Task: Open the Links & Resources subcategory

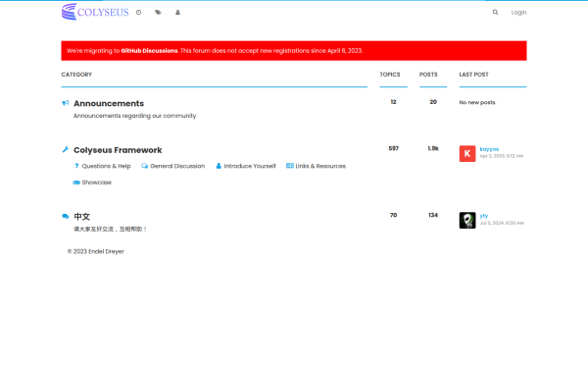Action: tap(320, 166)
